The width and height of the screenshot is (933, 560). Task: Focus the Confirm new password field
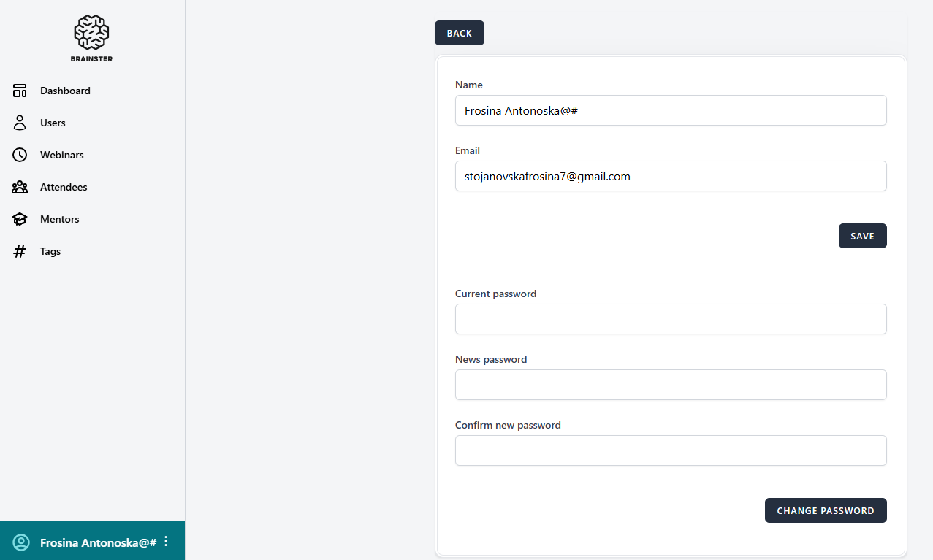click(x=670, y=450)
